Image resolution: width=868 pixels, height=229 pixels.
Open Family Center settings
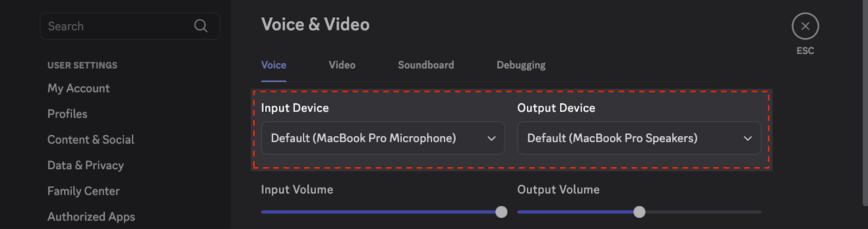[84, 191]
